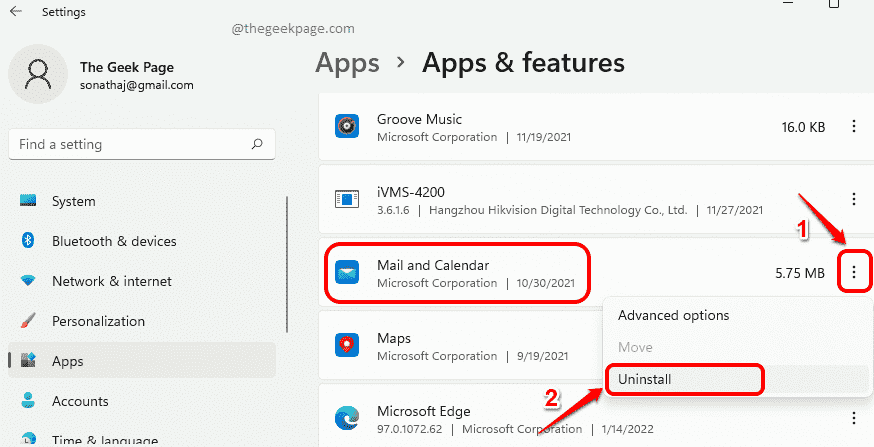Click the Groove Music app icon
Screen dimensions: 874x447
coord(346,127)
